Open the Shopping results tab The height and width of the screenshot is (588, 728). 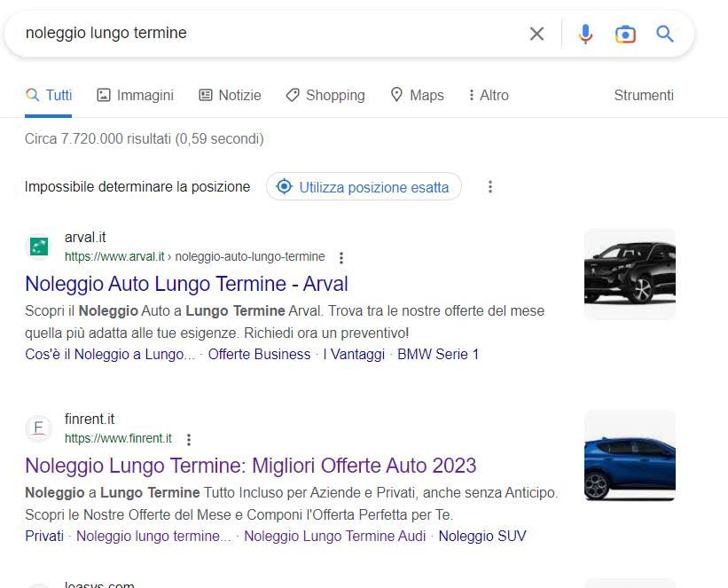pyautogui.click(x=325, y=95)
